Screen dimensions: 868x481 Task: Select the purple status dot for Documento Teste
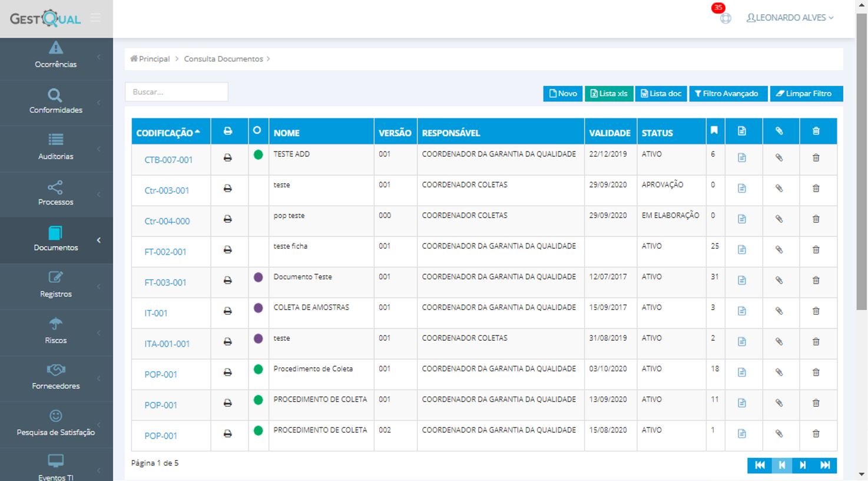click(x=258, y=277)
